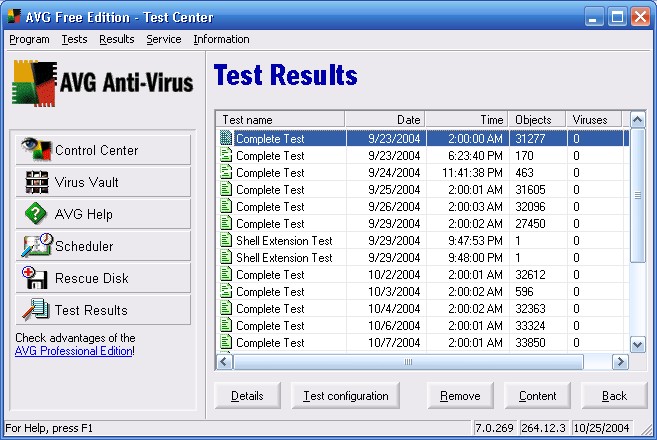Screen dimensions: 657x440
Task: Click the Test Results magnifier icon
Action: point(36,310)
